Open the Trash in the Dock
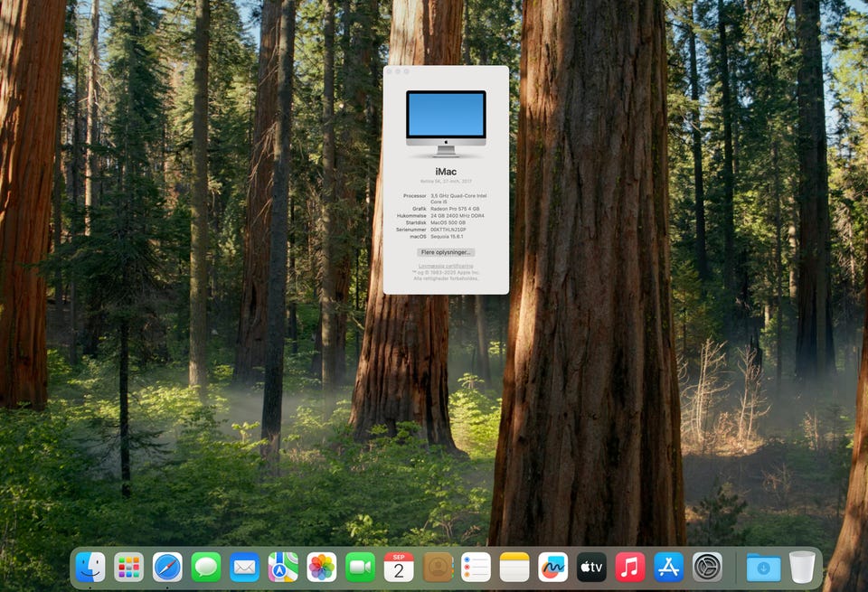Viewport: 868px width, 592px height. pyautogui.click(x=802, y=567)
